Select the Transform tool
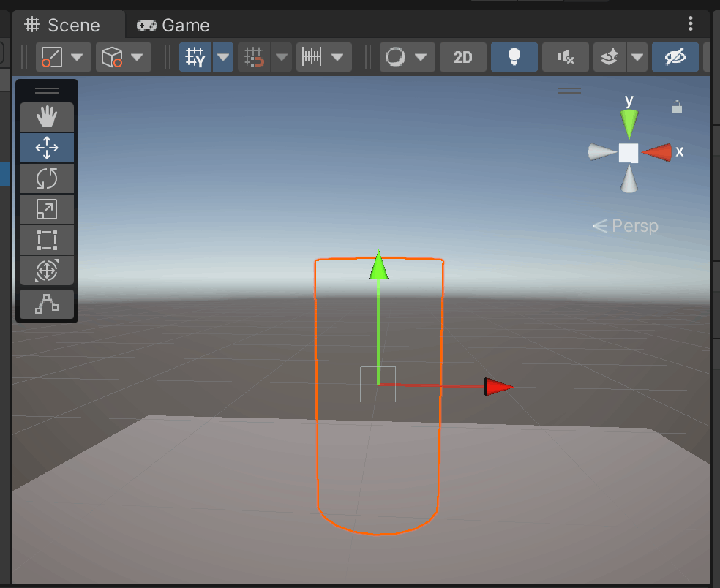 coord(47,271)
